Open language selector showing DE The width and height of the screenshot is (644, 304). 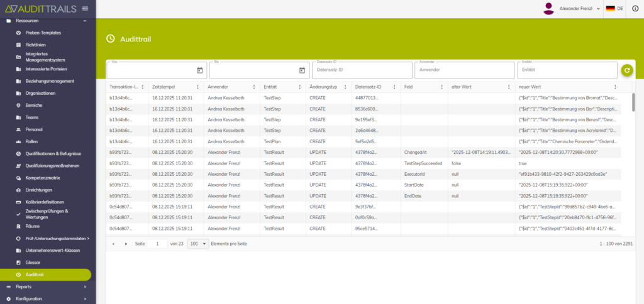[614, 8]
